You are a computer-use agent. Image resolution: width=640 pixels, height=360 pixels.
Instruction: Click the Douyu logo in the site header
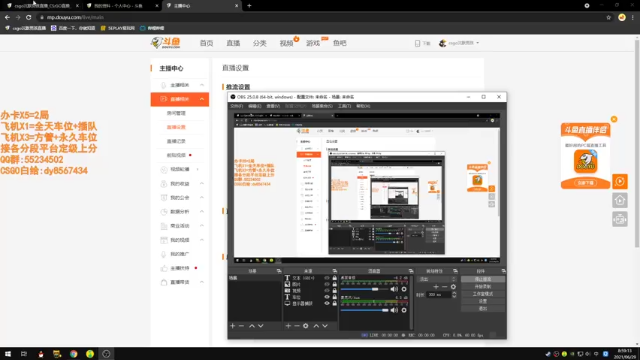tap(166, 42)
